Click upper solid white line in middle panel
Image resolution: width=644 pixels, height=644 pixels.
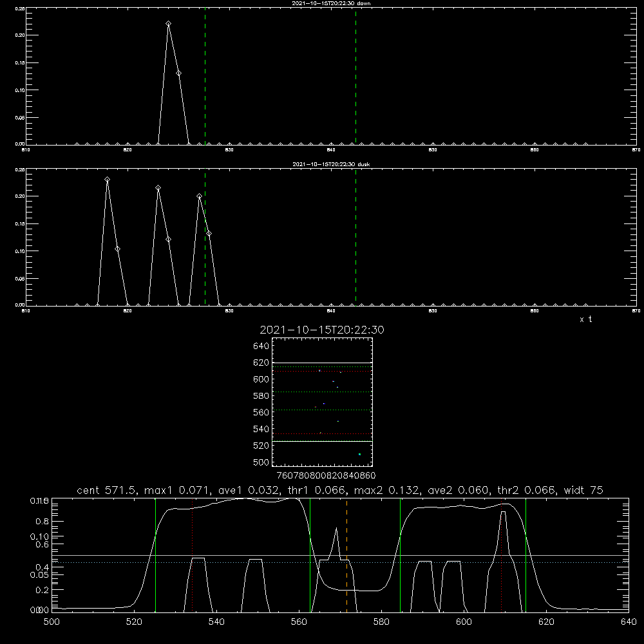[x=322, y=363]
